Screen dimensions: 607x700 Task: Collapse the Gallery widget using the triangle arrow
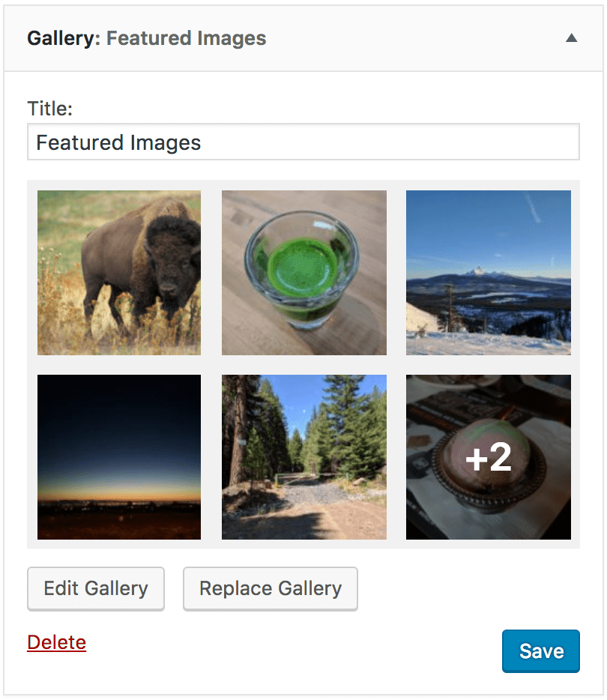coord(571,38)
